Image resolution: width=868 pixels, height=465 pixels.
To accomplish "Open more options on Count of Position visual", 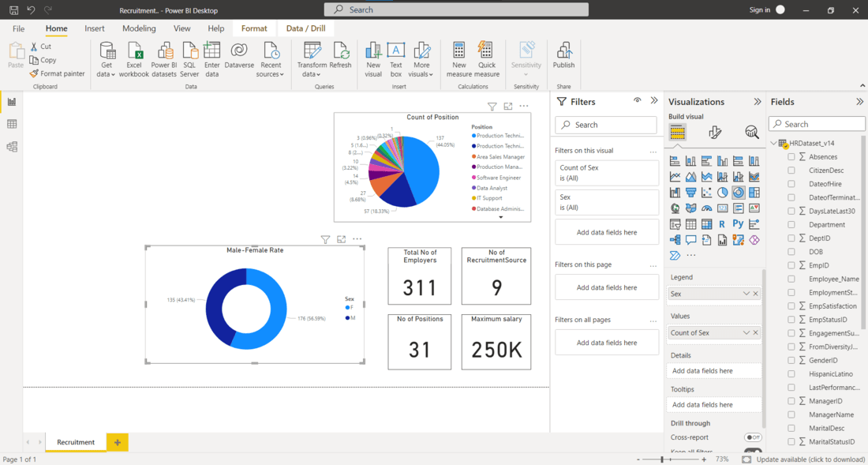I will click(x=524, y=106).
